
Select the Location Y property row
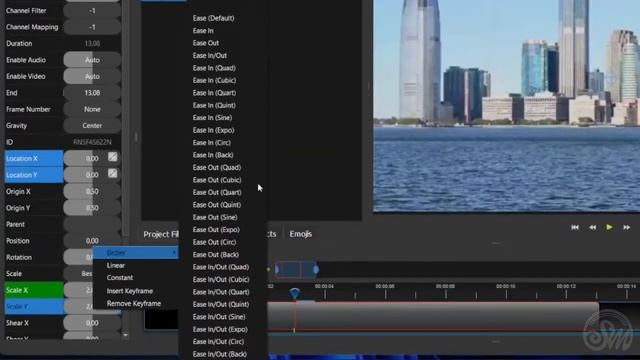34,175
